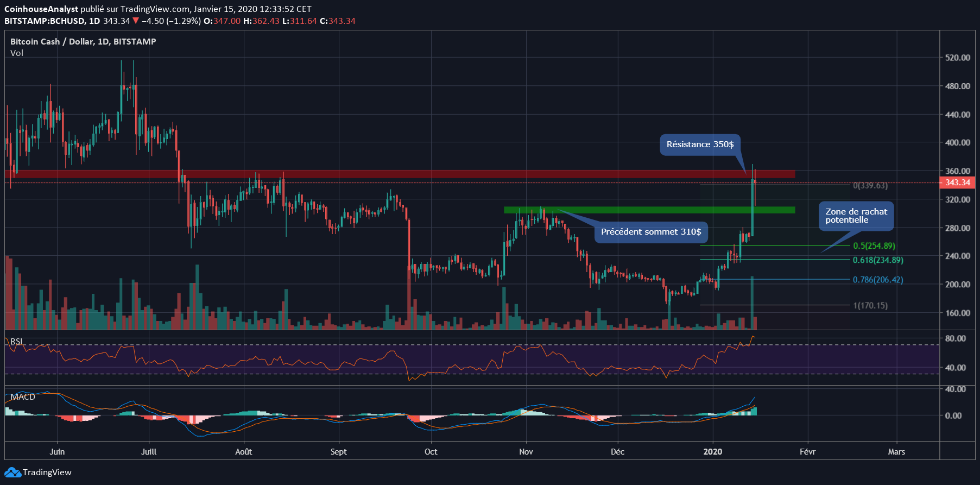Click the Fibonacci label 1(170.15)
The height and width of the screenshot is (485, 980).
point(870,306)
